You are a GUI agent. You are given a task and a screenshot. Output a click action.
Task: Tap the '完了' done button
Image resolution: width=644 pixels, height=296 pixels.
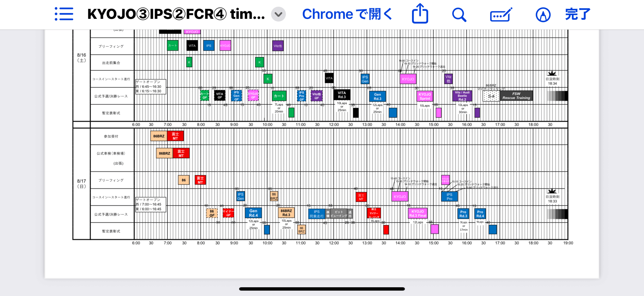point(578,14)
